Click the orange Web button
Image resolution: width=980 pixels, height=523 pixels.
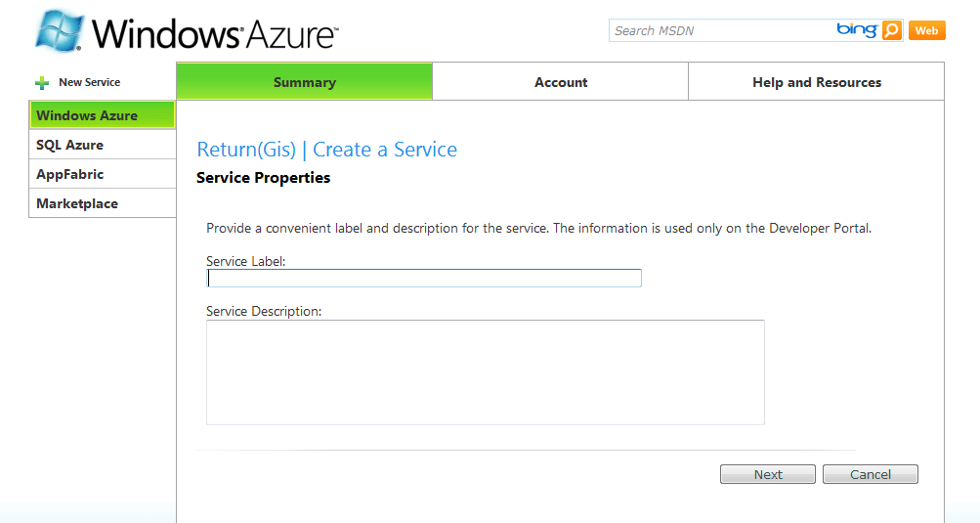point(927,30)
